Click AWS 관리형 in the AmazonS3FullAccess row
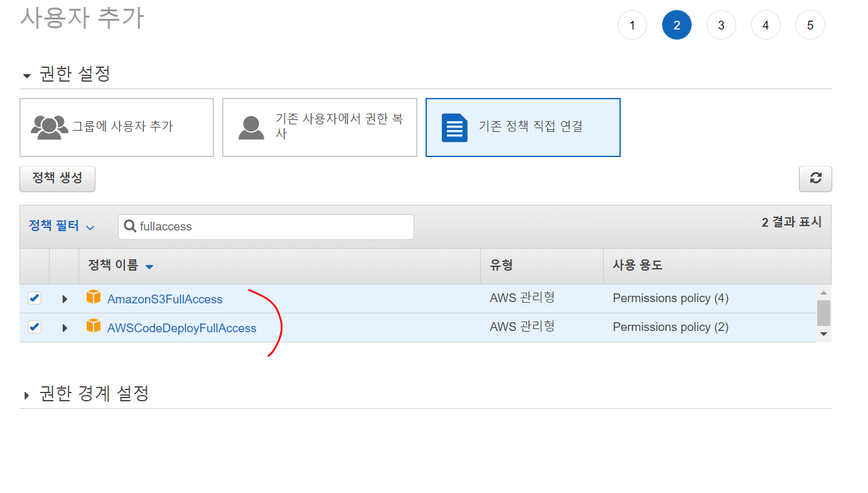This screenshot has height=493, width=868. [x=522, y=298]
